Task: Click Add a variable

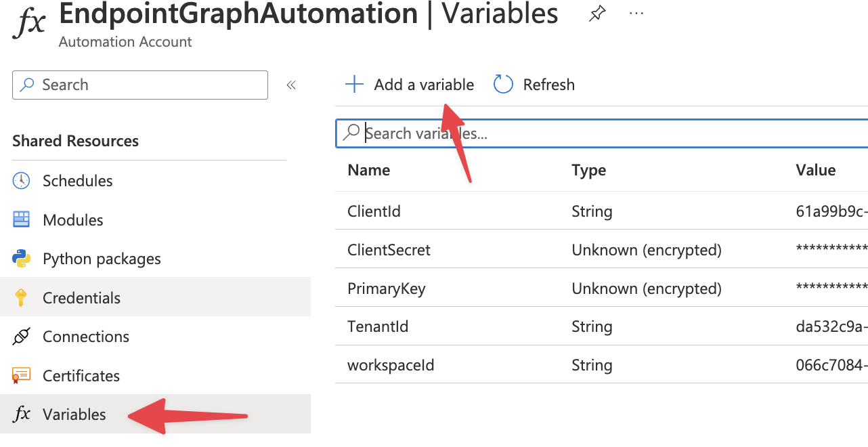Action: [x=424, y=84]
